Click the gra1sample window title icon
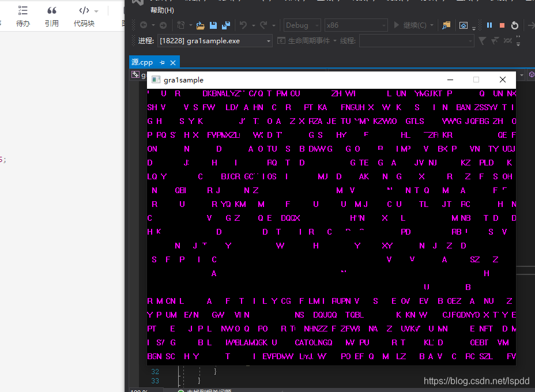This screenshot has width=535, height=392. click(x=156, y=80)
